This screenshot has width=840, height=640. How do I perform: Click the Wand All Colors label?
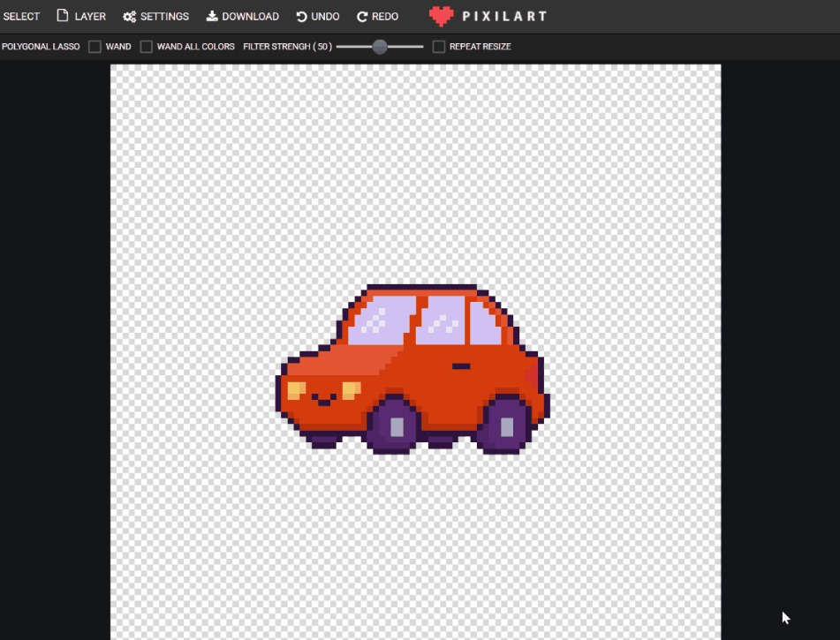195,47
